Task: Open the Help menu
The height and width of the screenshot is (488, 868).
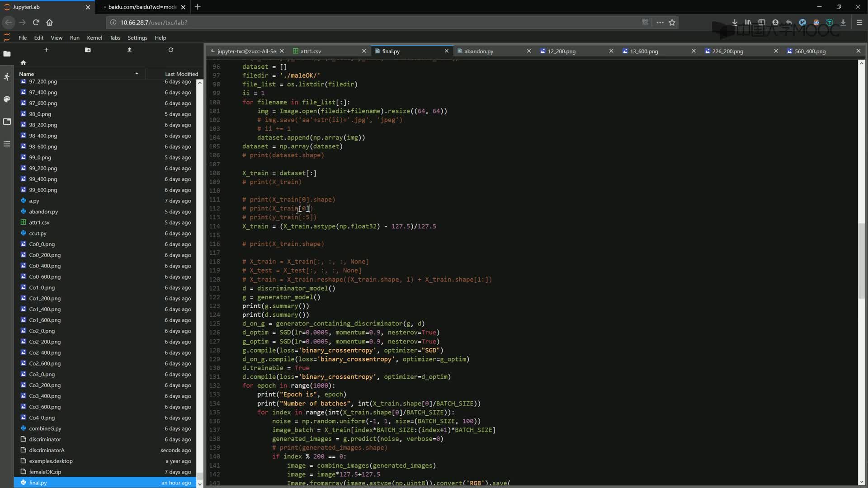Action: point(160,38)
